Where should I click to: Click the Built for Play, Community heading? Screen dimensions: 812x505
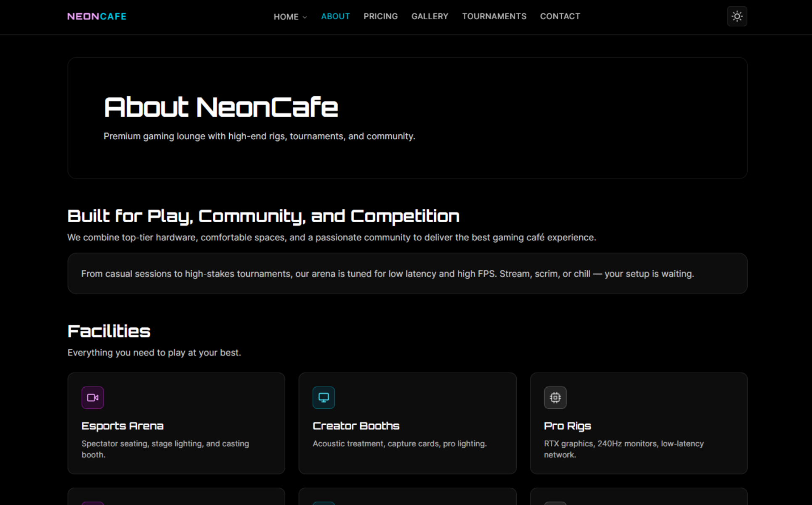(263, 216)
